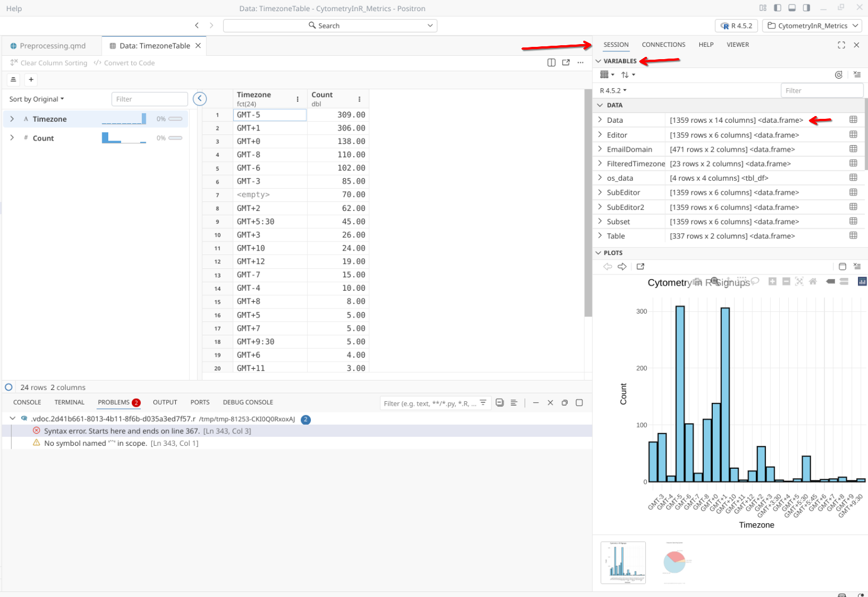Switch to the Connections tab
The image size is (868, 597).
(x=663, y=45)
